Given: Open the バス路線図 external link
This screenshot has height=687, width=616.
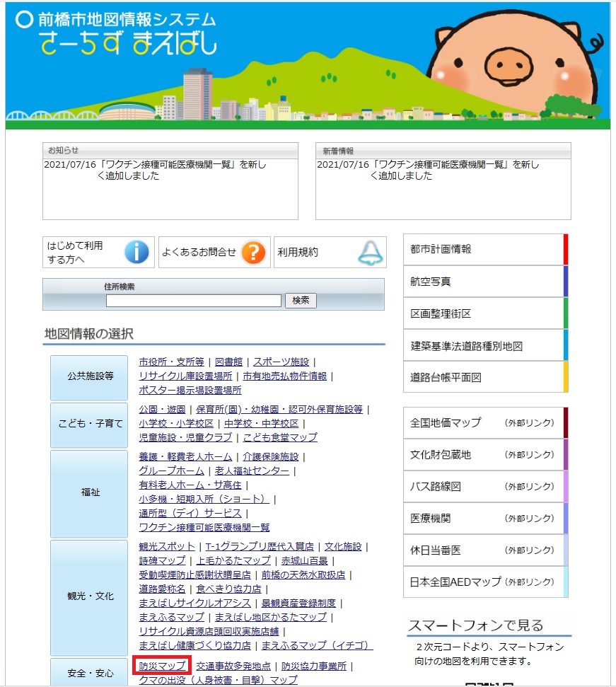Looking at the screenshot, I should tap(485, 487).
